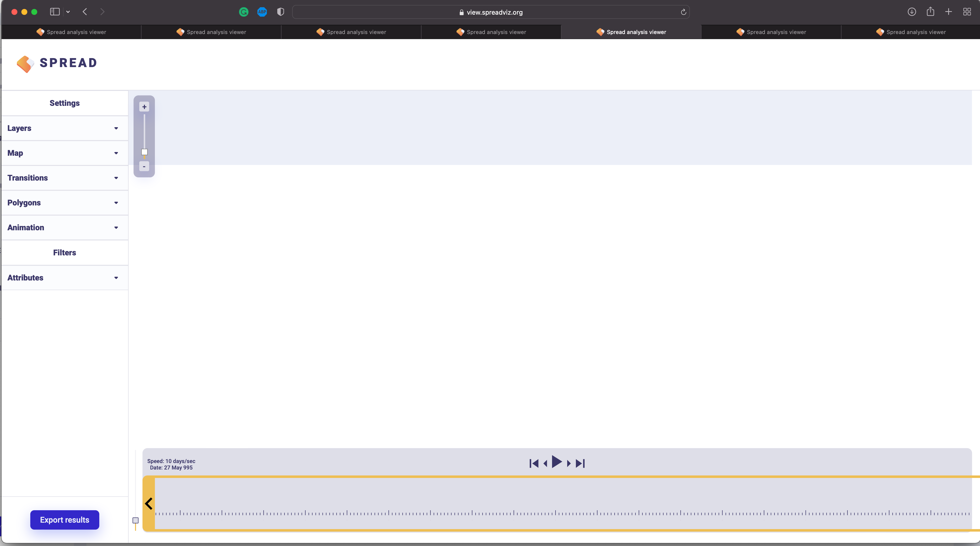The width and height of the screenshot is (980, 546).
Task: Click the Spread logo in the header
Action: pyautogui.click(x=56, y=64)
